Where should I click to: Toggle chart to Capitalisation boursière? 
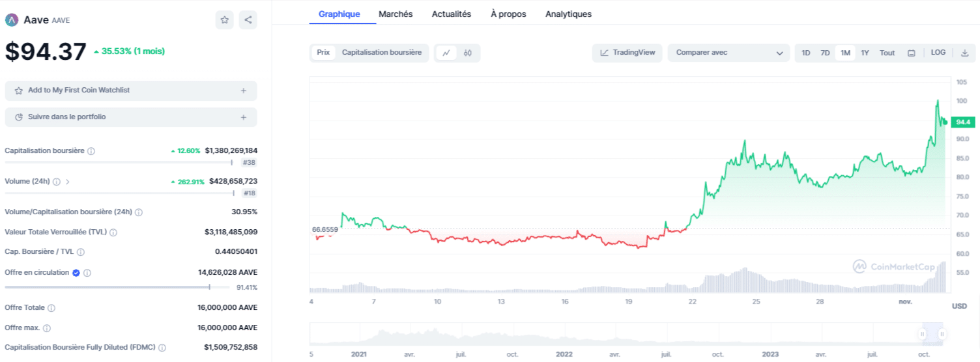pyautogui.click(x=382, y=53)
